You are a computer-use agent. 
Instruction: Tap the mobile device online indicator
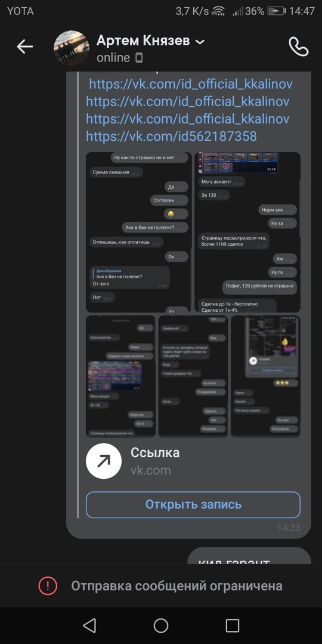139,58
